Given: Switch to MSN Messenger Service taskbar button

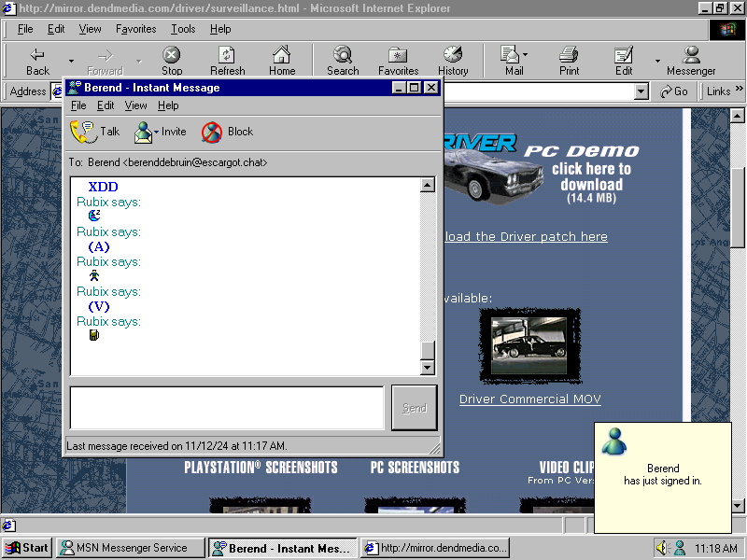Looking at the screenshot, I should (129, 548).
